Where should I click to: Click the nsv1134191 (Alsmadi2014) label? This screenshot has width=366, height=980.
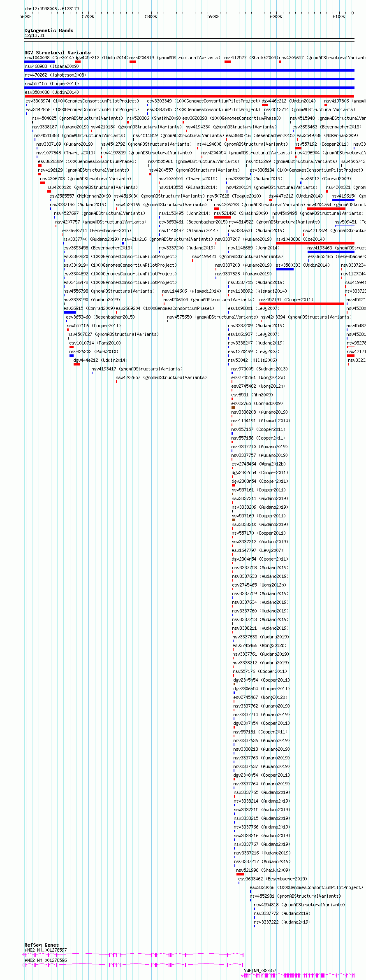coord(261,421)
